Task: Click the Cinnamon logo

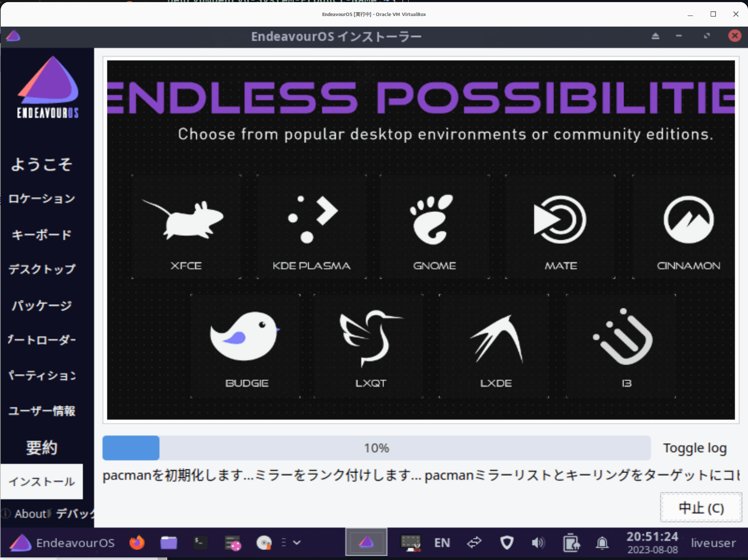Action: coord(689,219)
